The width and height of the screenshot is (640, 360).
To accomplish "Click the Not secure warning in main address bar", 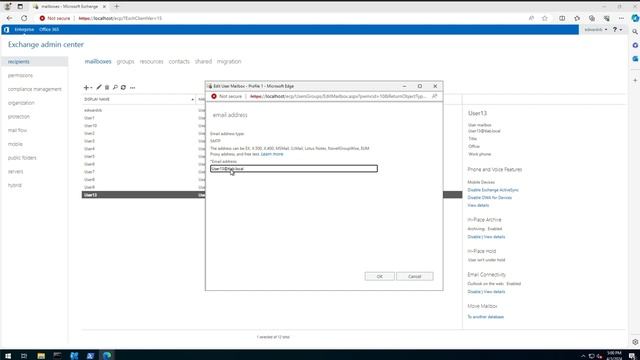I will pyautogui.click(x=55, y=18).
